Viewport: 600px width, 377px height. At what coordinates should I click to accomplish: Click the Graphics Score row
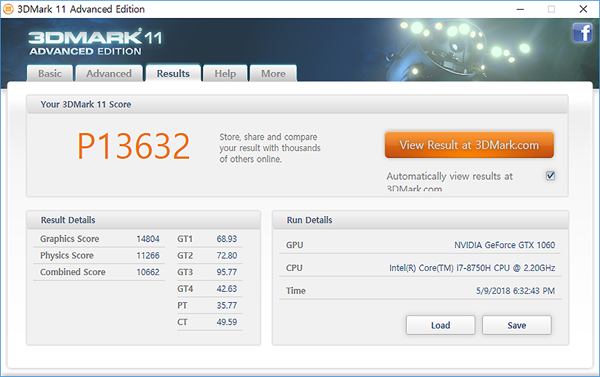(x=99, y=239)
